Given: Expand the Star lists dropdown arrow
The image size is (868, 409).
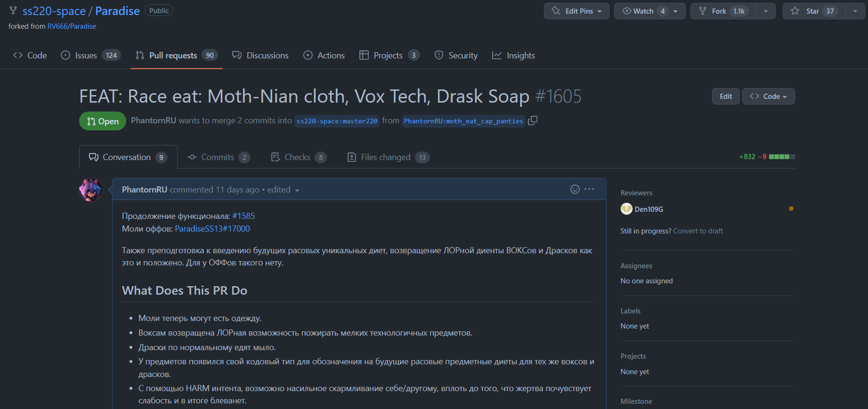Looking at the screenshot, I should pos(855,11).
